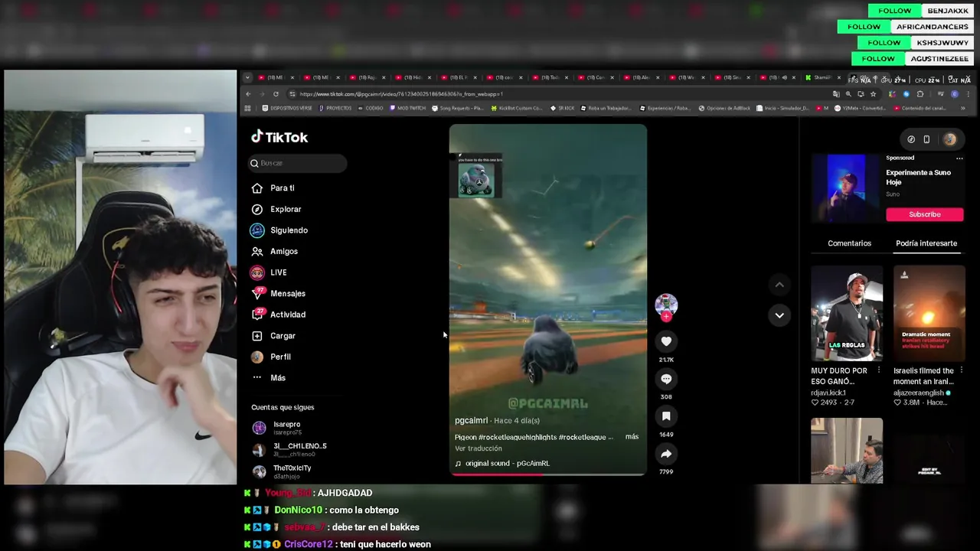The height and width of the screenshot is (551, 980).
Task: Open DISPOSITIVOS VERSE bookmark
Action: pyautogui.click(x=287, y=108)
